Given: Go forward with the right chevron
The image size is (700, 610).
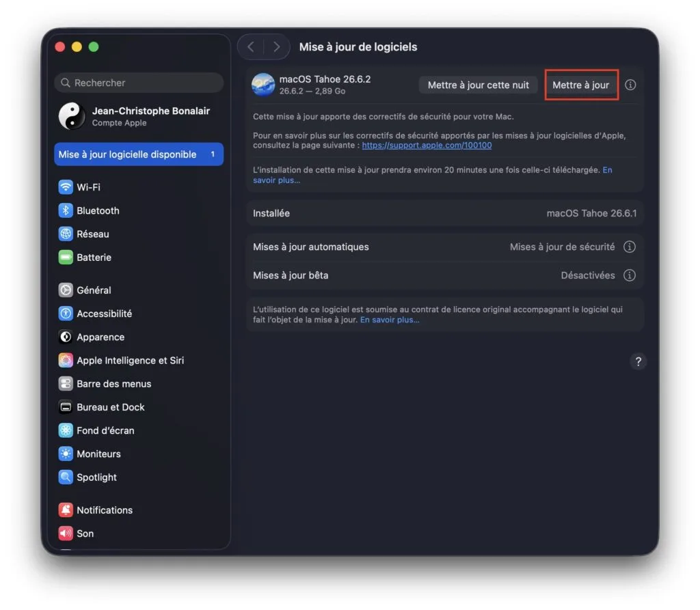Looking at the screenshot, I should coord(276,47).
